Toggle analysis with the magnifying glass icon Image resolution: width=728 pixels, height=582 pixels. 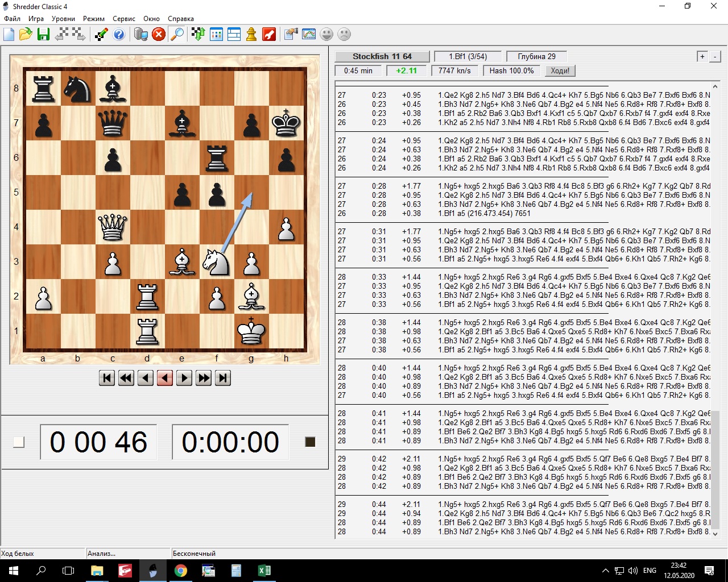177,34
